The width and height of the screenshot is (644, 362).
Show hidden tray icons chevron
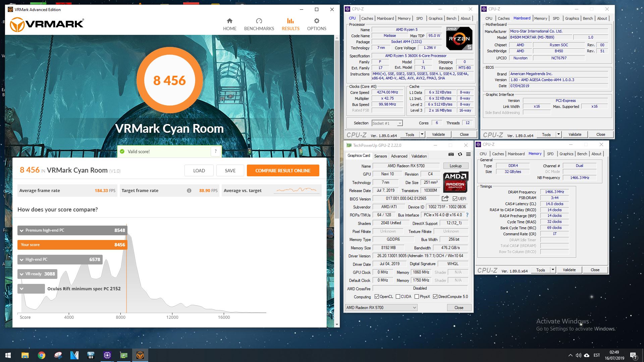coord(570,355)
